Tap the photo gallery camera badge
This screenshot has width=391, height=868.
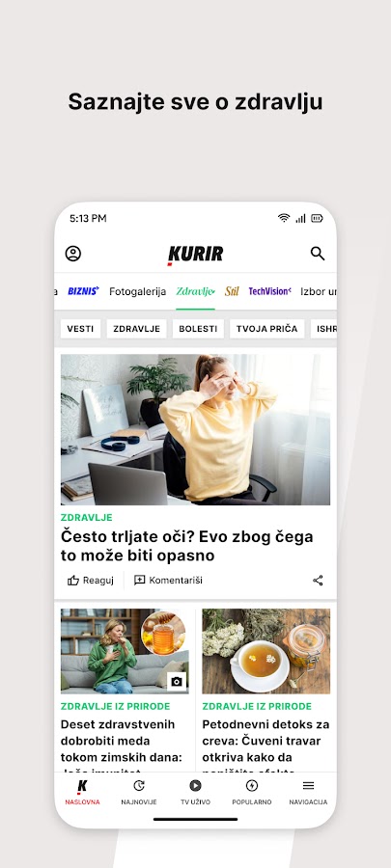point(177,682)
